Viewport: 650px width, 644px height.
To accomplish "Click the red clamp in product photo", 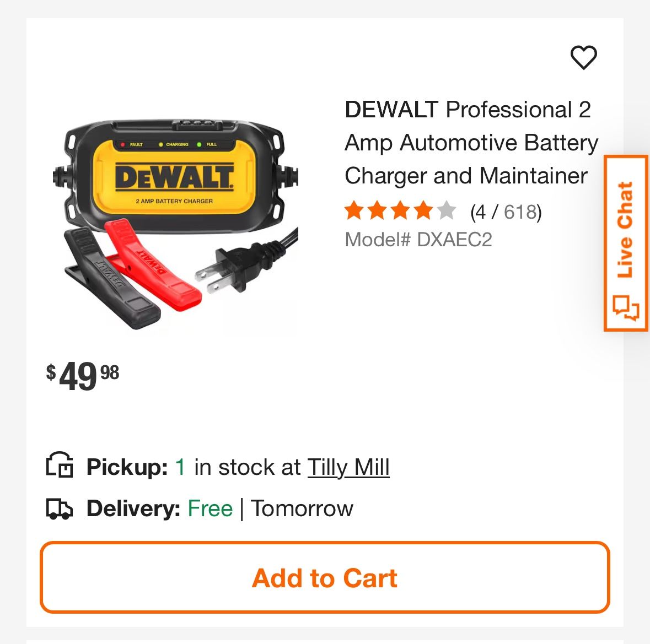I will 152,266.
